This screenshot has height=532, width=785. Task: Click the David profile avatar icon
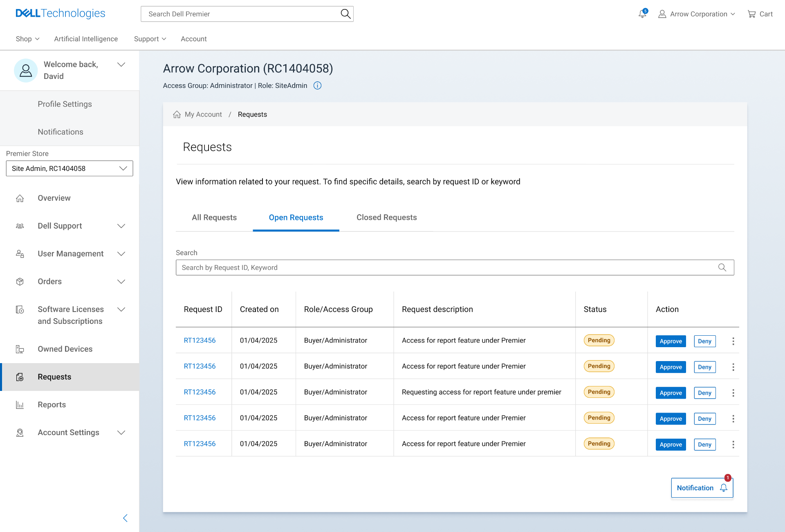[26, 70]
